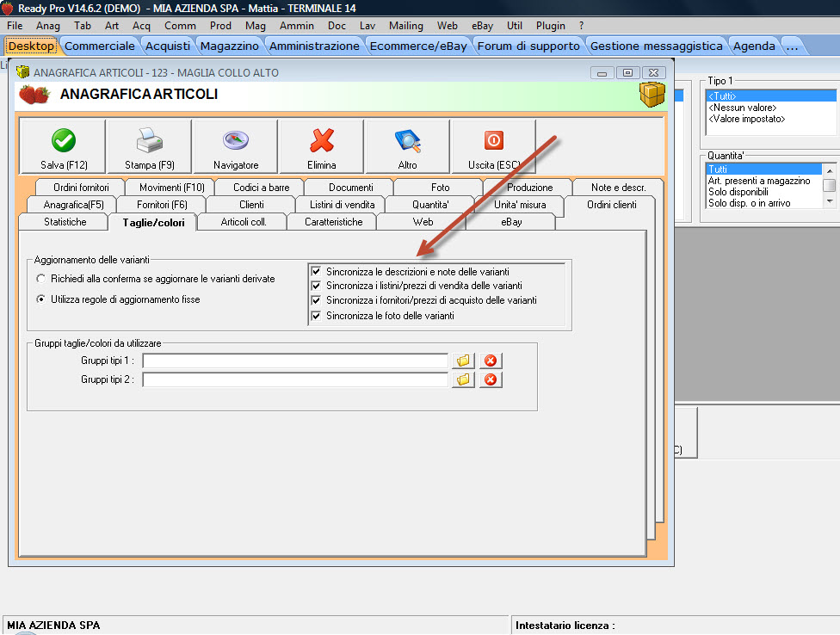Switch to the Clienti tab
Image resolution: width=840 pixels, height=635 pixels.
click(251, 205)
